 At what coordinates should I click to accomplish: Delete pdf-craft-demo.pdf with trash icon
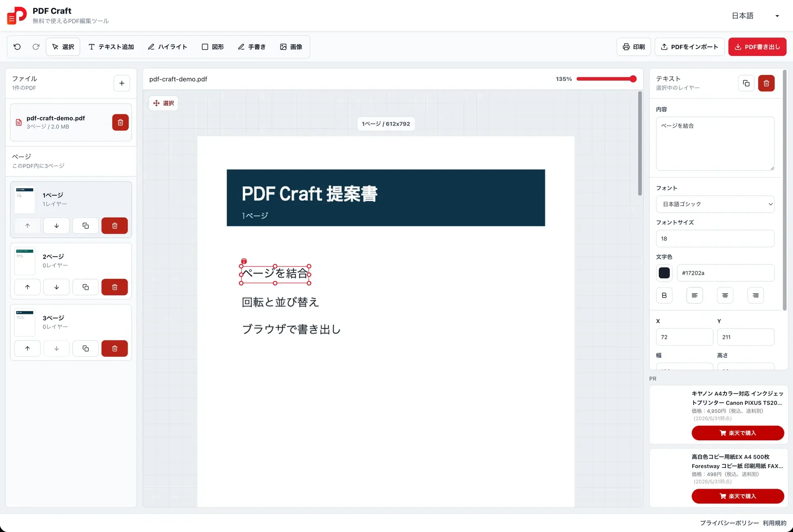120,122
